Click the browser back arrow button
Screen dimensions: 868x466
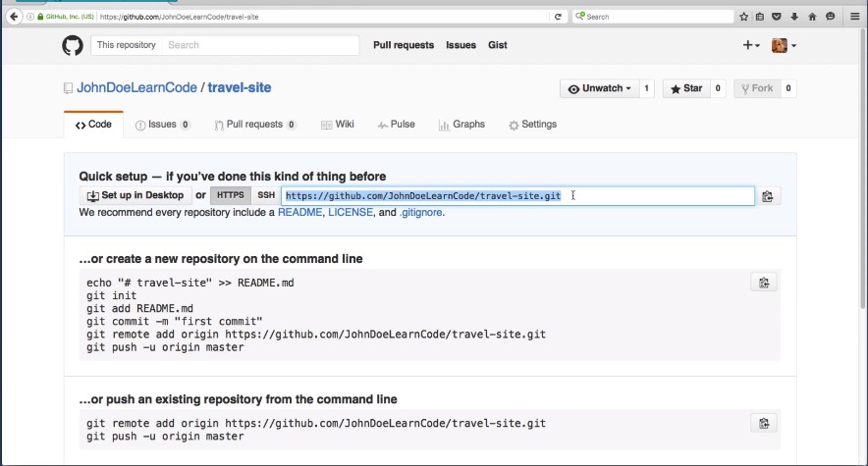click(x=14, y=17)
